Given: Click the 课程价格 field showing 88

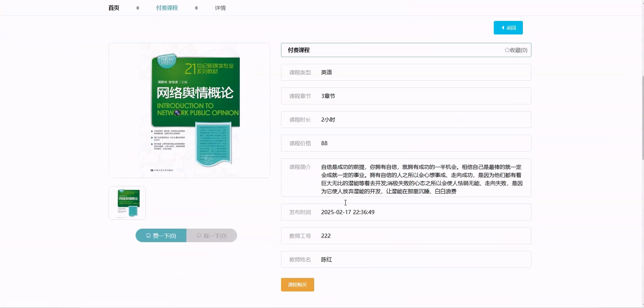Looking at the screenshot, I should tap(324, 143).
